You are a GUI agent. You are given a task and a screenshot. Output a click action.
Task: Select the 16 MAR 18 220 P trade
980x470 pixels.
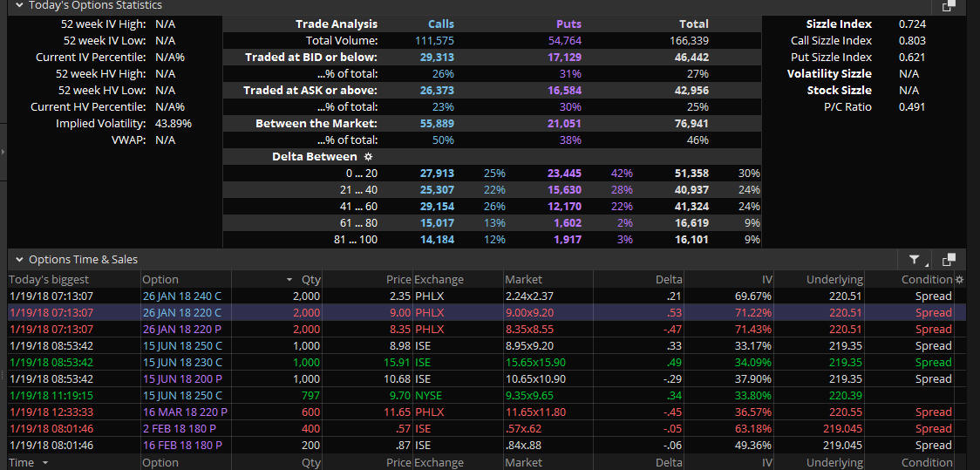184,412
